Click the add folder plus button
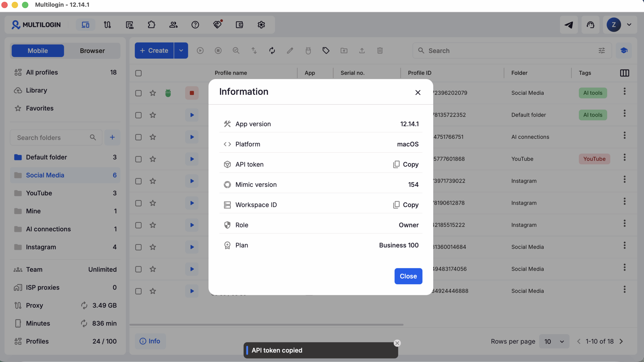Viewport: 644px width, 362px height. pos(112,137)
